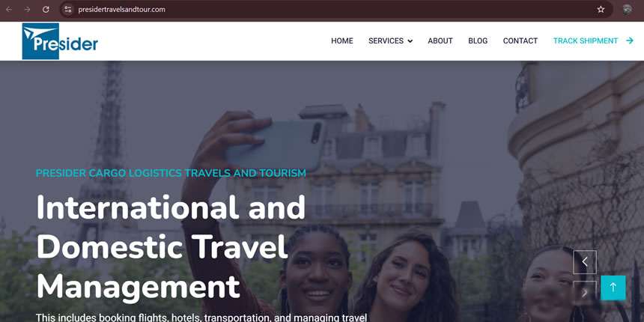Advance to next slide with right chevron

coord(585,293)
